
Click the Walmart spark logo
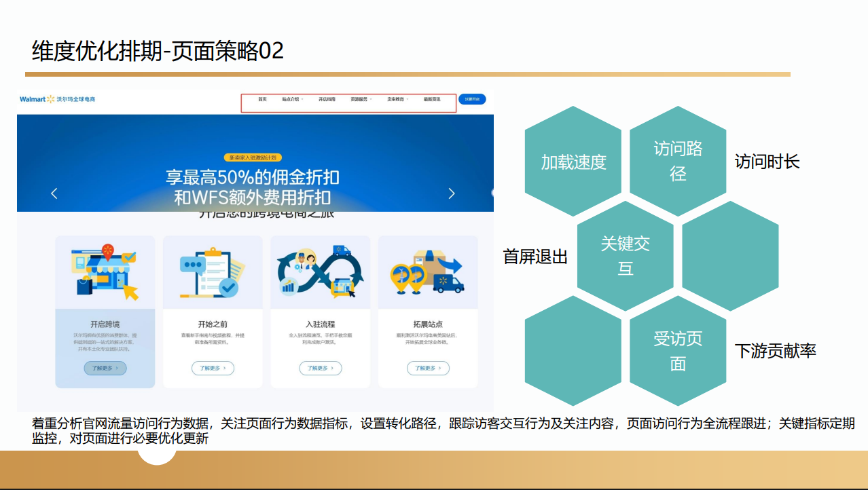[50, 99]
